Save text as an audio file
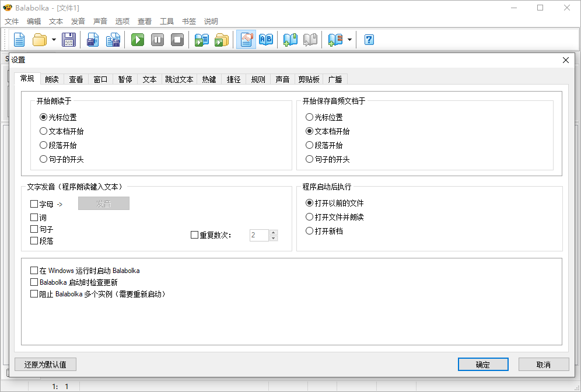Image resolution: width=581 pixels, height=392 pixels. (93, 39)
